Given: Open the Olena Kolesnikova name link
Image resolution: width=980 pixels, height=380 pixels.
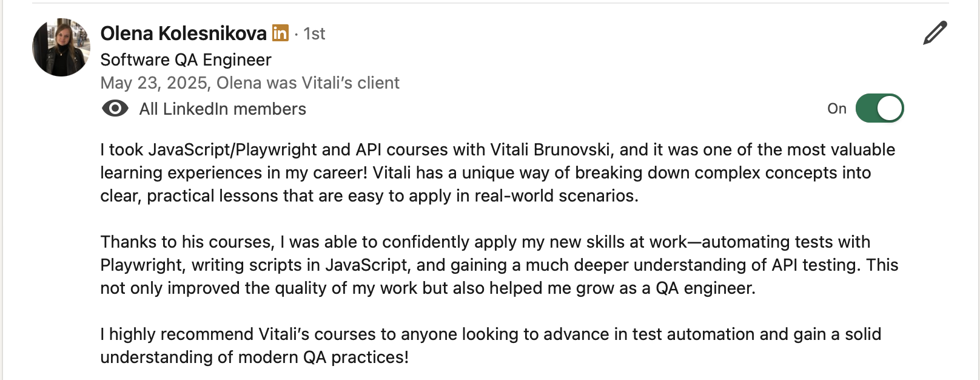Looking at the screenshot, I should pos(183,33).
